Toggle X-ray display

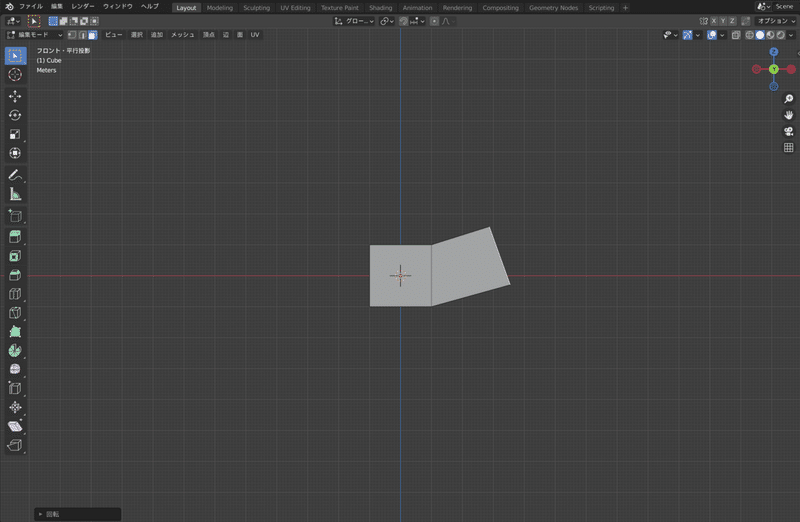(736, 35)
